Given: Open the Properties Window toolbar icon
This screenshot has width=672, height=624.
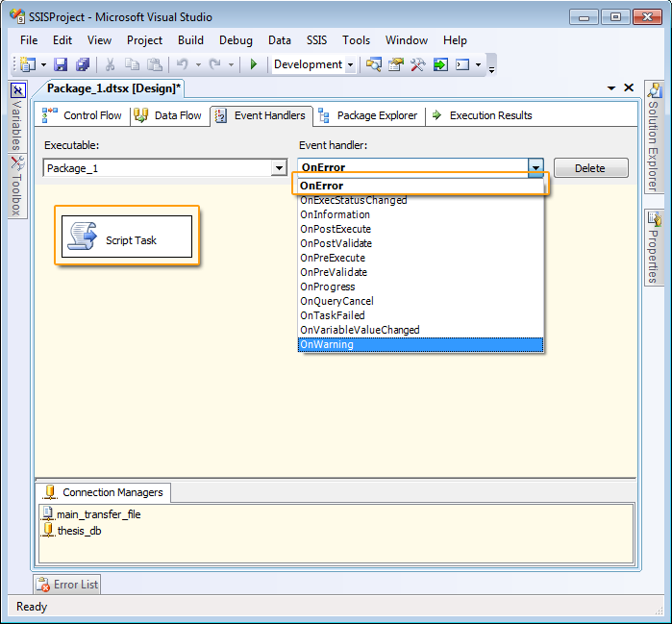Looking at the screenshot, I should 396,64.
